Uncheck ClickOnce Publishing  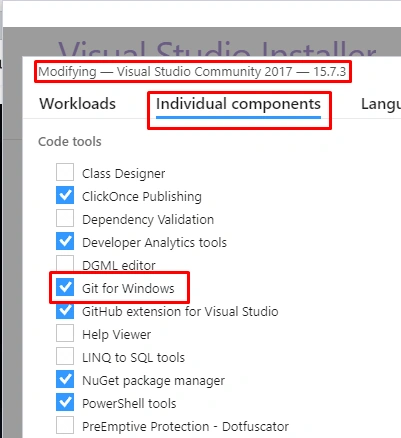(x=65, y=195)
